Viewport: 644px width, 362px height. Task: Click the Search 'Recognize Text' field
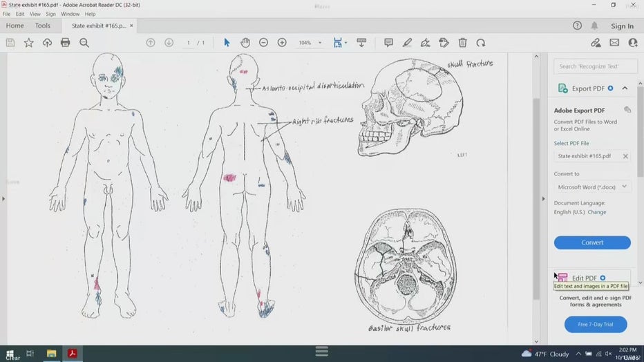point(597,66)
